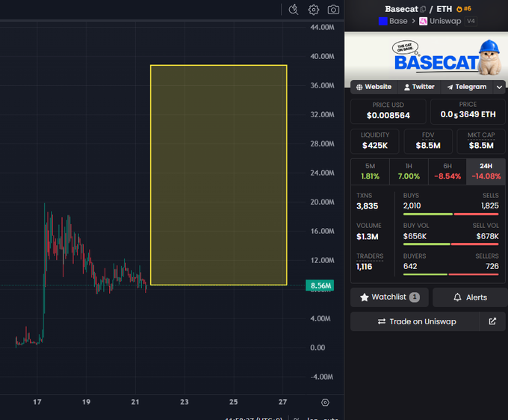Click the date label 27 on time axis
The height and width of the screenshot is (420, 508).
(x=282, y=402)
